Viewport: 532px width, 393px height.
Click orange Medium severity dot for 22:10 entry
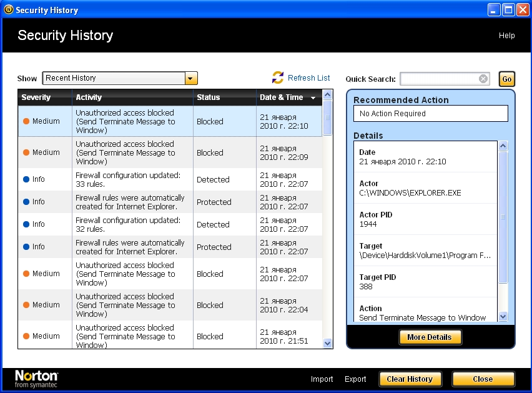point(26,121)
